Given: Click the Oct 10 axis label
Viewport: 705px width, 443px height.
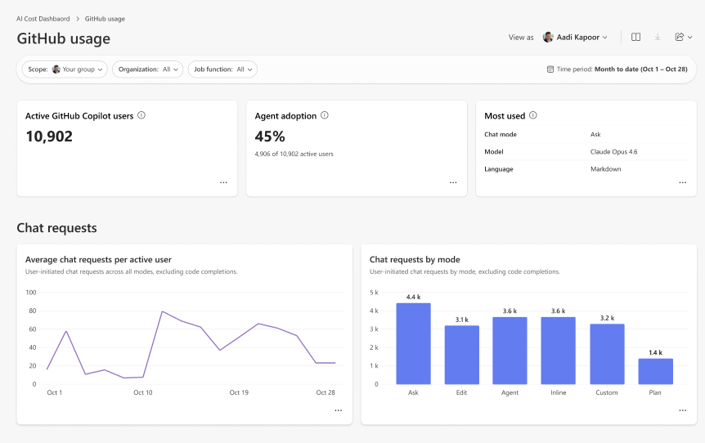Looking at the screenshot, I should pyautogui.click(x=143, y=393).
